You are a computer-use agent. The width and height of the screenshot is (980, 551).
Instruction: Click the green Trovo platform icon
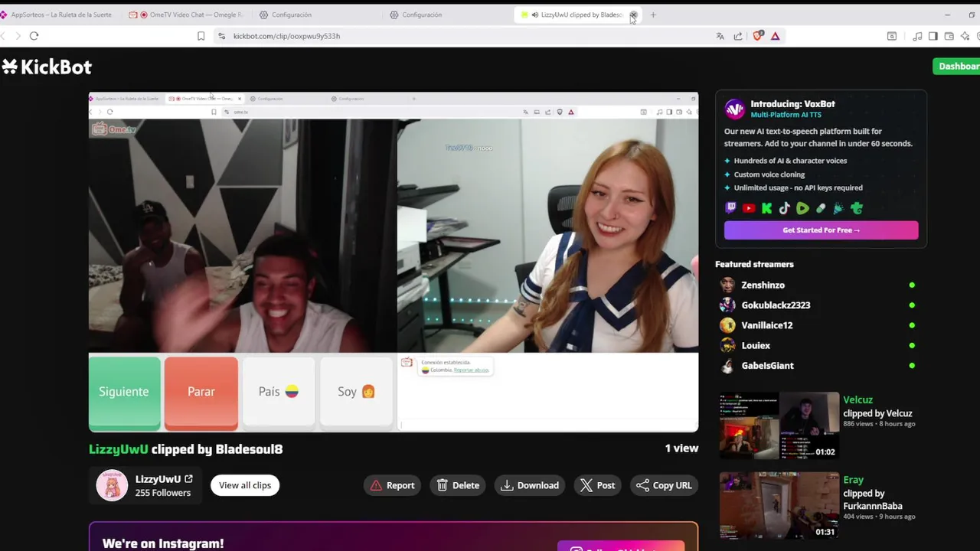point(857,208)
